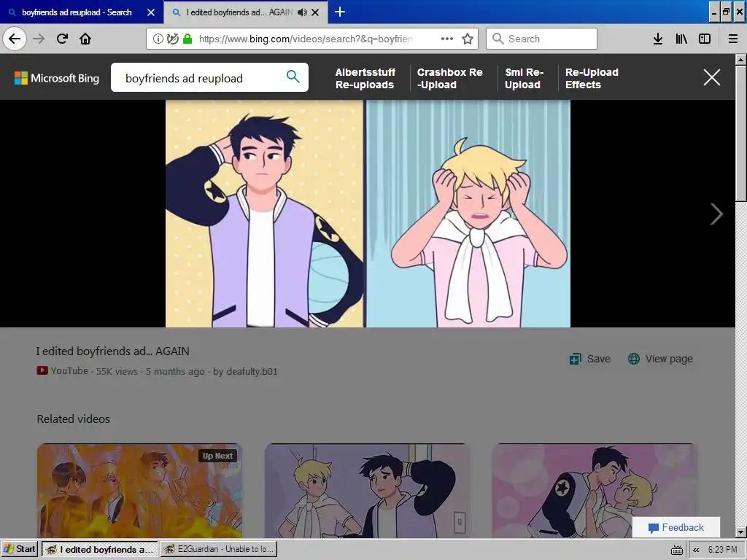This screenshot has height=560, width=747.
Task: Open View page globe link
Action: pyautogui.click(x=660, y=359)
